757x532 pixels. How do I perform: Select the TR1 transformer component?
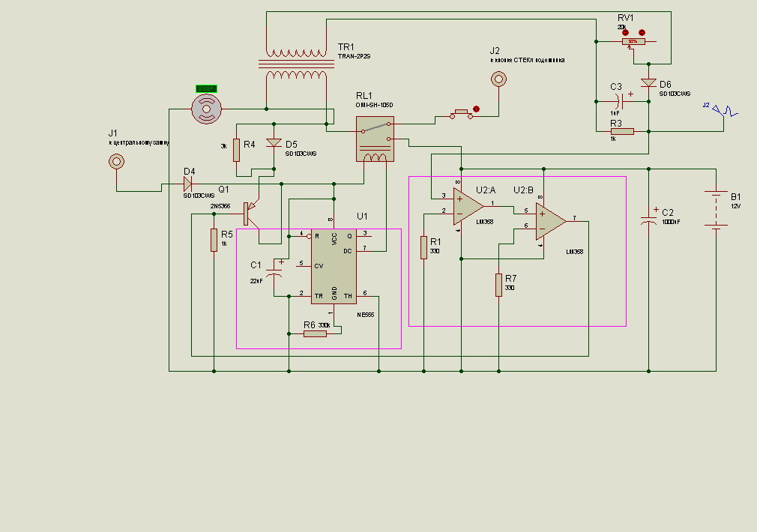(x=297, y=64)
